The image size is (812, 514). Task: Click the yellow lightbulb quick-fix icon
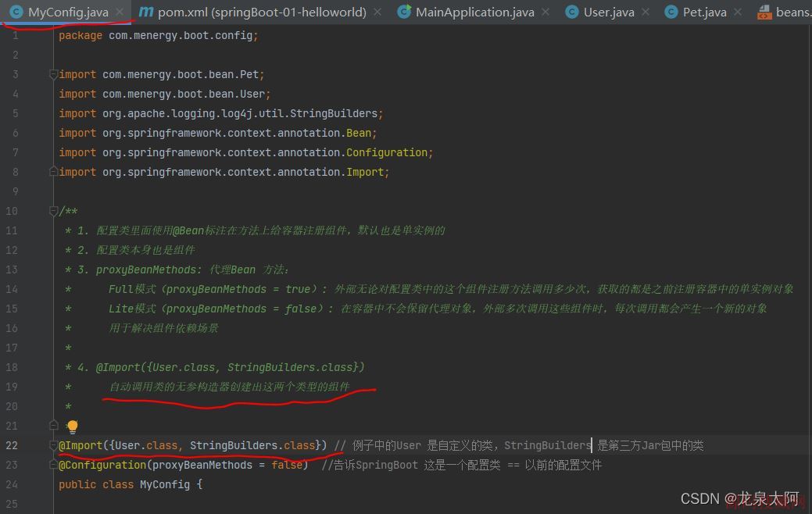pos(73,427)
